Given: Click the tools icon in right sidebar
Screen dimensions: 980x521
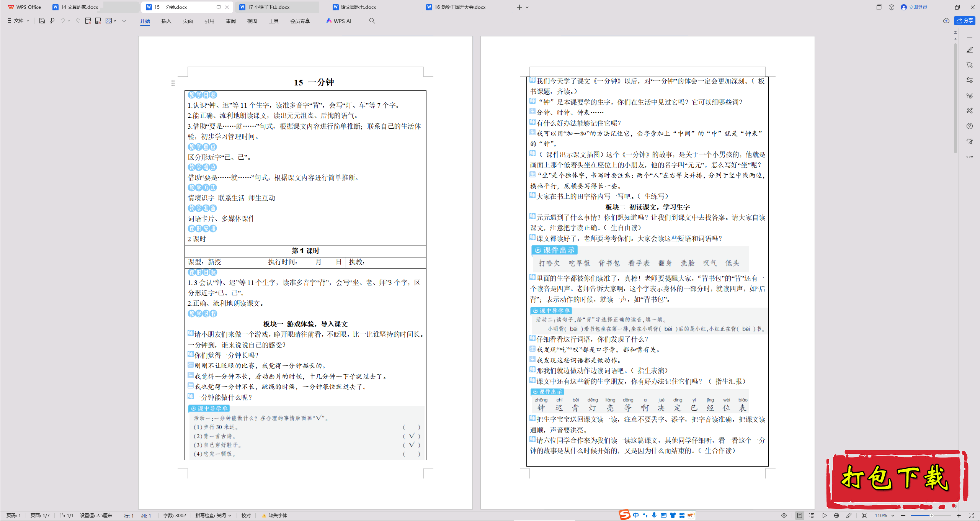Looking at the screenshot, I should [970, 111].
